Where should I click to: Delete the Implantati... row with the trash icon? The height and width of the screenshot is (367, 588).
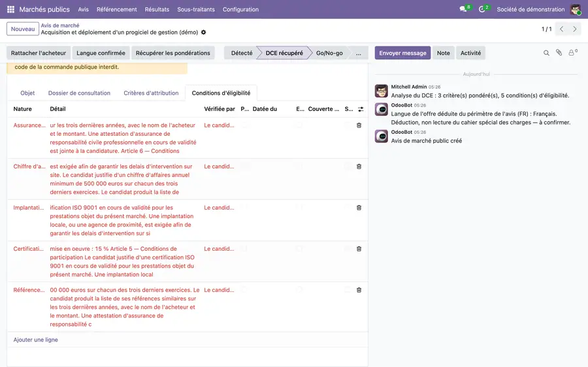click(x=359, y=208)
